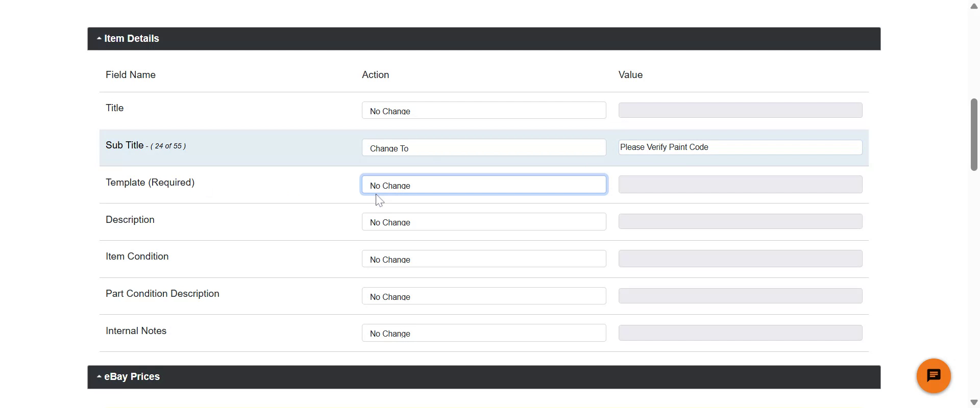The height and width of the screenshot is (408, 980).
Task: Click the Title value field
Action: click(740, 111)
